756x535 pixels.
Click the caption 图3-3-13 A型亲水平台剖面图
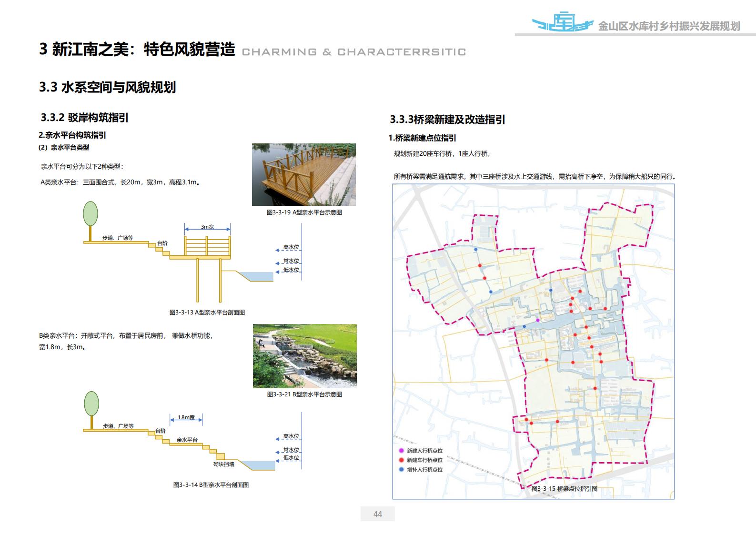tap(207, 313)
